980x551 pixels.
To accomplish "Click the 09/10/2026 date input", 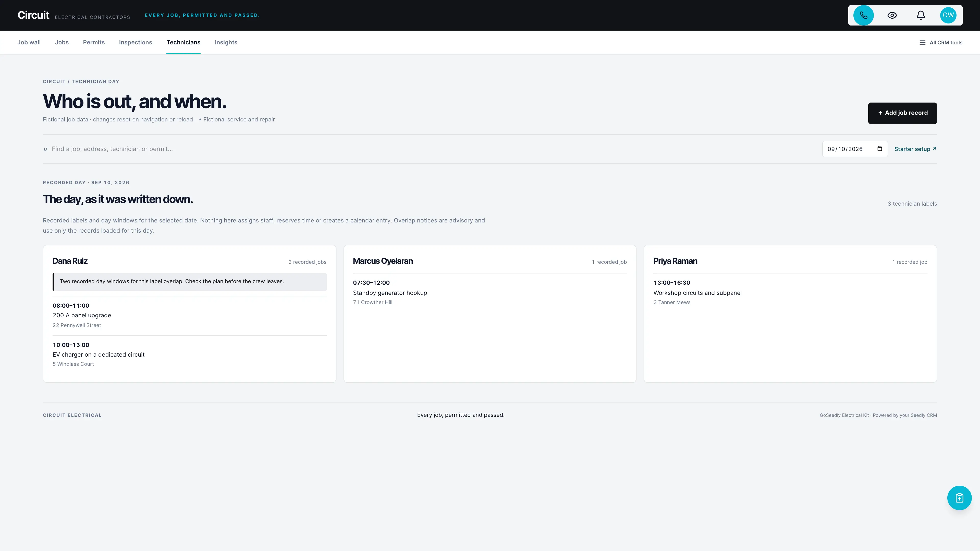I will click(x=855, y=149).
